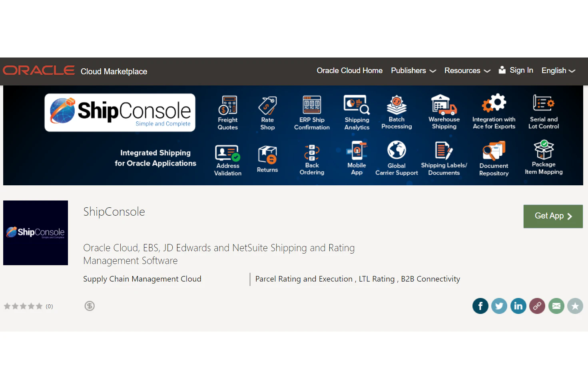The image size is (588, 389).
Task: Email this app listing via the envelope icon
Action: point(556,306)
